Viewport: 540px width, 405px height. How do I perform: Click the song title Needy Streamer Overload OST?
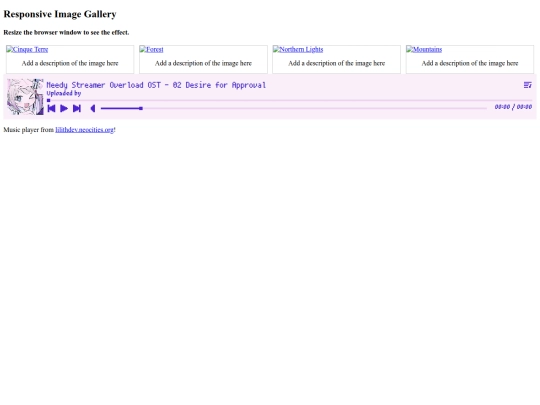pyautogui.click(x=156, y=85)
